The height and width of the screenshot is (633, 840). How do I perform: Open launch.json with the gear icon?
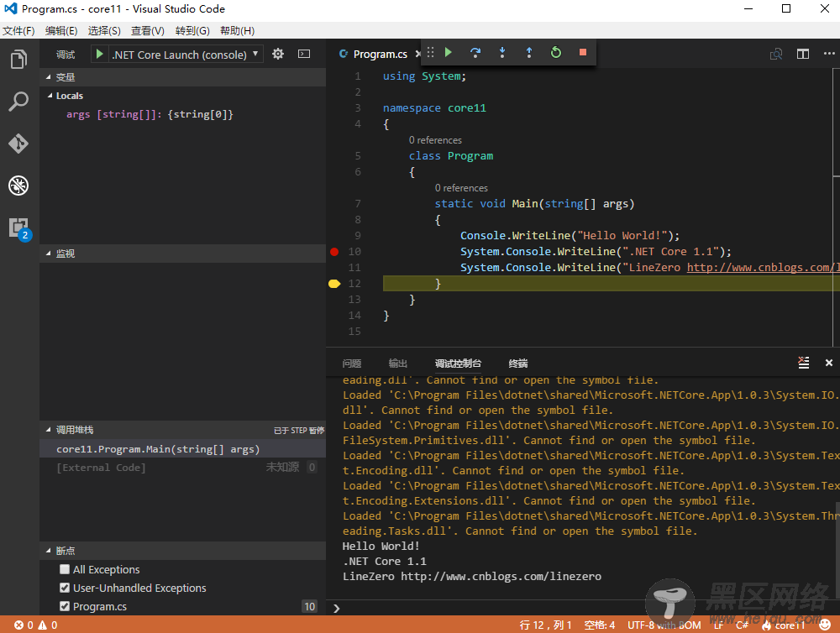tap(277, 54)
